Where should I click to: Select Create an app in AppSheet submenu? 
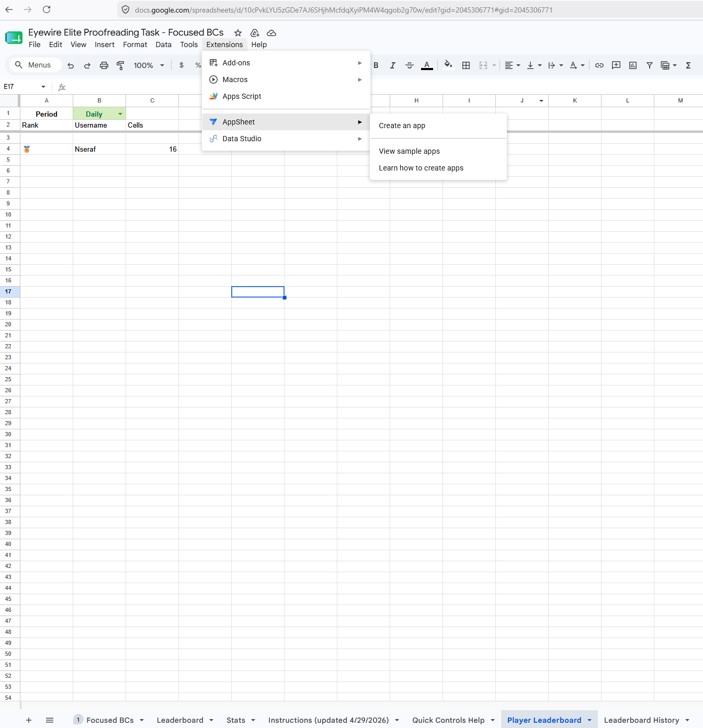438,126
